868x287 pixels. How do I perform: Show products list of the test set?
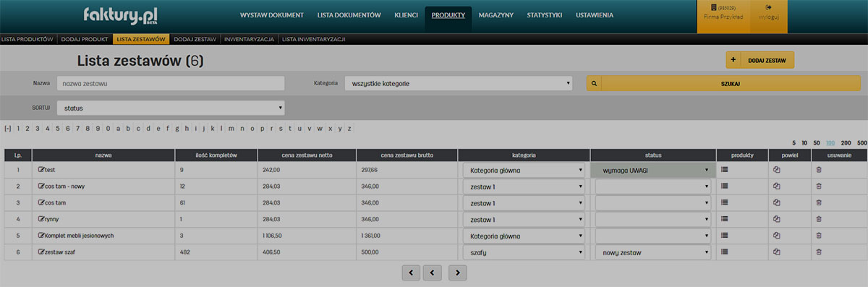point(725,170)
